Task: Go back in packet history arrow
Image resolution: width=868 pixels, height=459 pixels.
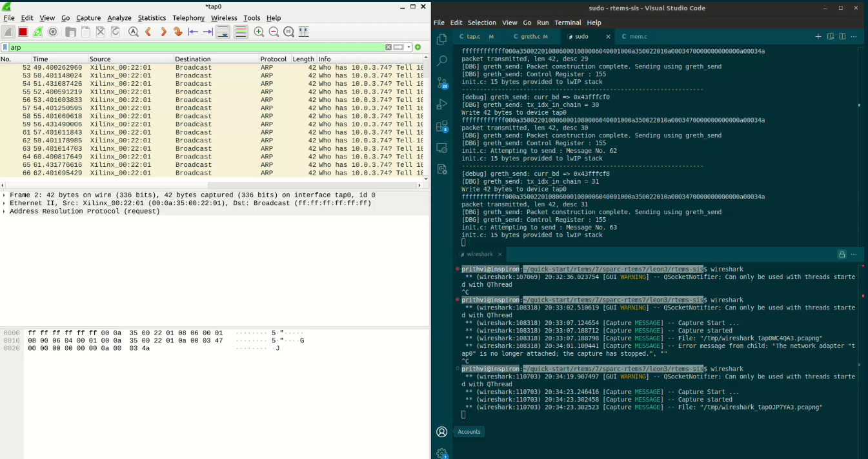Action: 148,32
